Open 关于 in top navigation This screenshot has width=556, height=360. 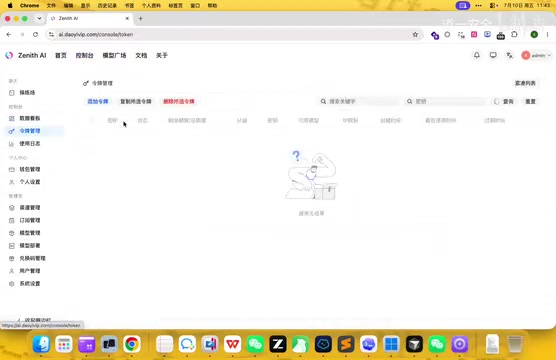[162, 55]
